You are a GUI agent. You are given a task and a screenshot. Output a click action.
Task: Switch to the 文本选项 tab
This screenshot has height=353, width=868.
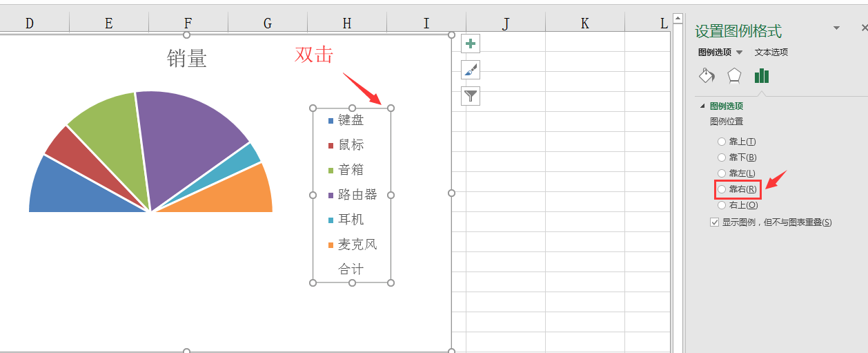[x=771, y=53]
